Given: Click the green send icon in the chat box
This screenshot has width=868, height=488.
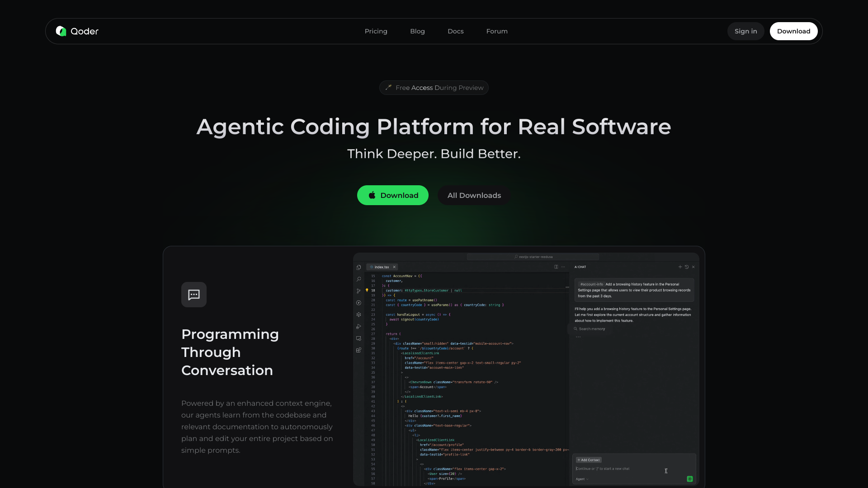Looking at the screenshot, I should (690, 479).
